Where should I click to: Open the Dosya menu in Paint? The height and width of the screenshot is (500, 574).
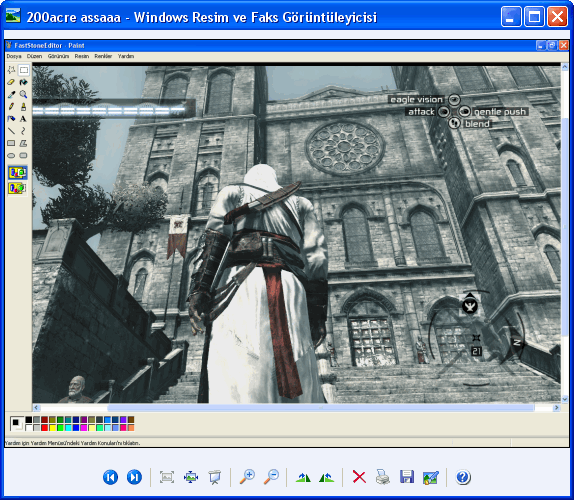tap(14, 56)
